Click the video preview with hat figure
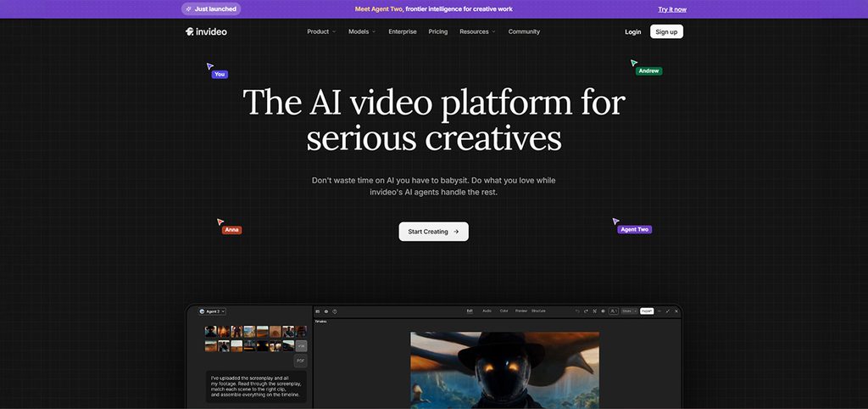The height and width of the screenshot is (409, 868). point(504,370)
